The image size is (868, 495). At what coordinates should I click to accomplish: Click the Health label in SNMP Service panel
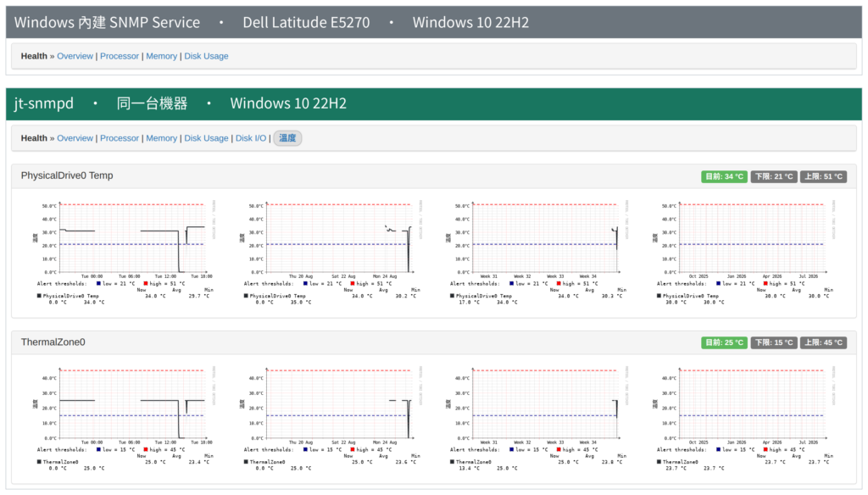pyautogui.click(x=34, y=56)
